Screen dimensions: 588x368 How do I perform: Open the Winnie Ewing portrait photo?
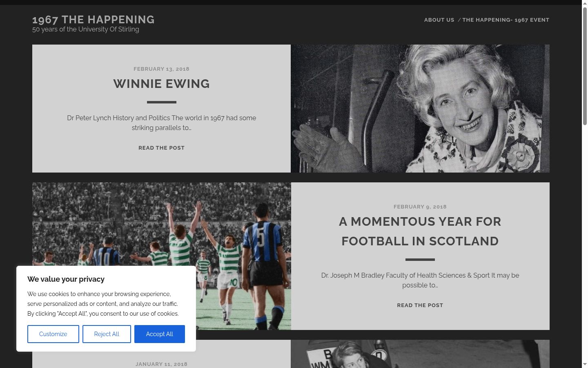point(420,108)
